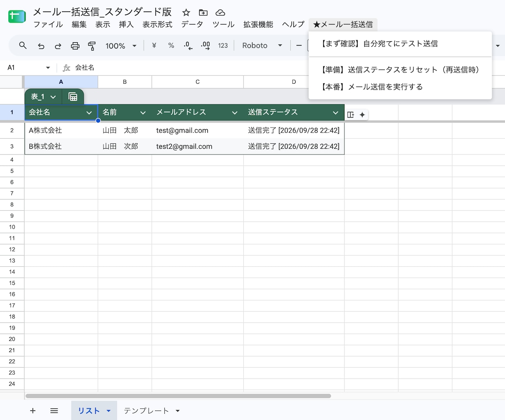The height and width of the screenshot is (420, 505).
Task: Open the 表_1 table name dropdown
Action: [53, 97]
